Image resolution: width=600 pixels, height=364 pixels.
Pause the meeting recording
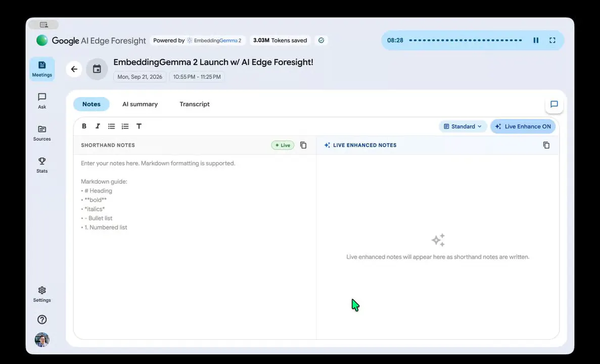(536, 40)
